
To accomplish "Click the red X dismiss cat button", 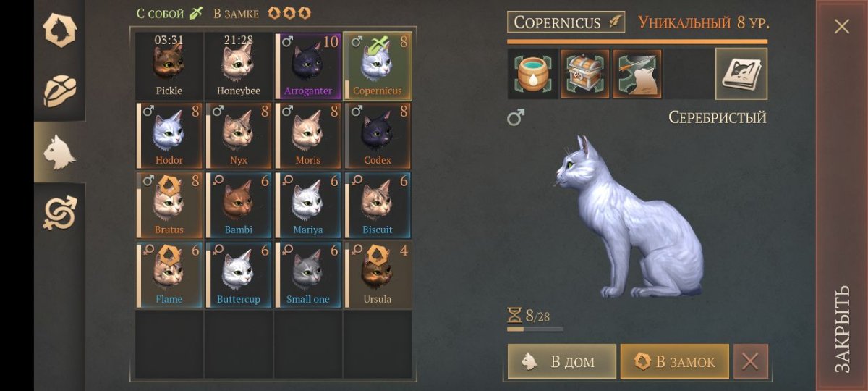I will coord(751,361).
